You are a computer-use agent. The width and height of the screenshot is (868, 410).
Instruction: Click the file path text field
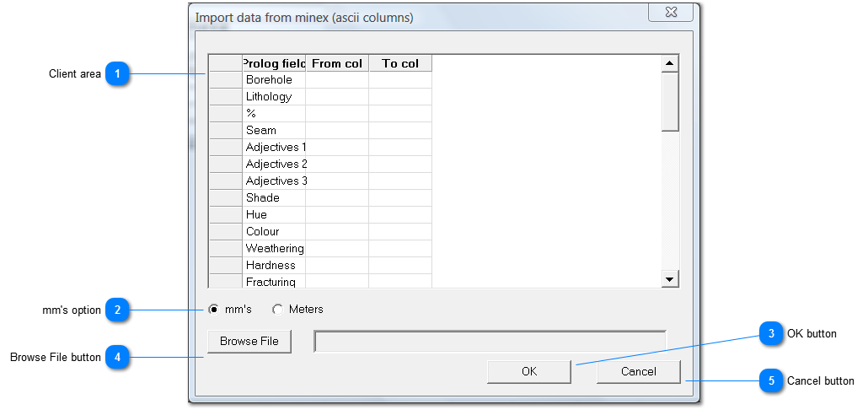click(x=490, y=341)
